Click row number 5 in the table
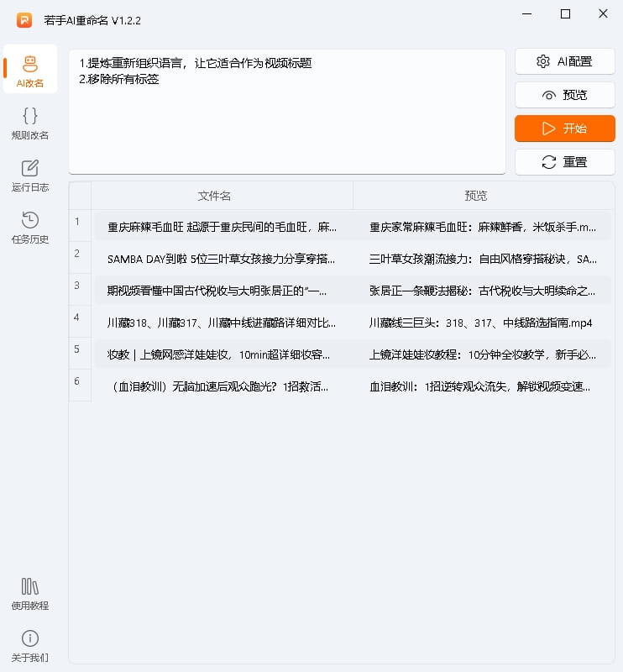 pos(80,353)
